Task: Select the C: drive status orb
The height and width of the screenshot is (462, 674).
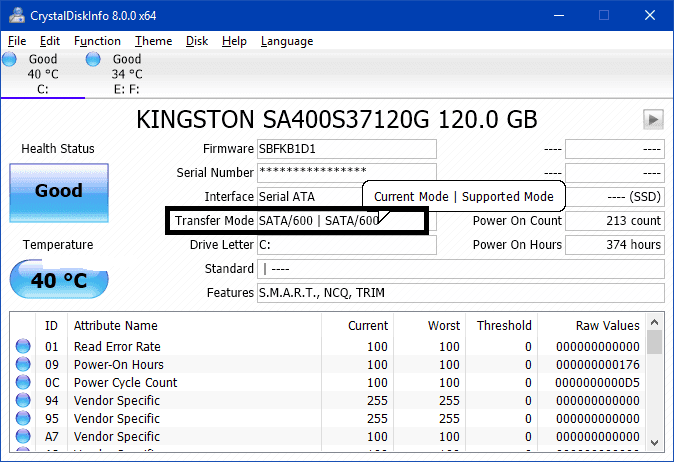Action: point(9,59)
